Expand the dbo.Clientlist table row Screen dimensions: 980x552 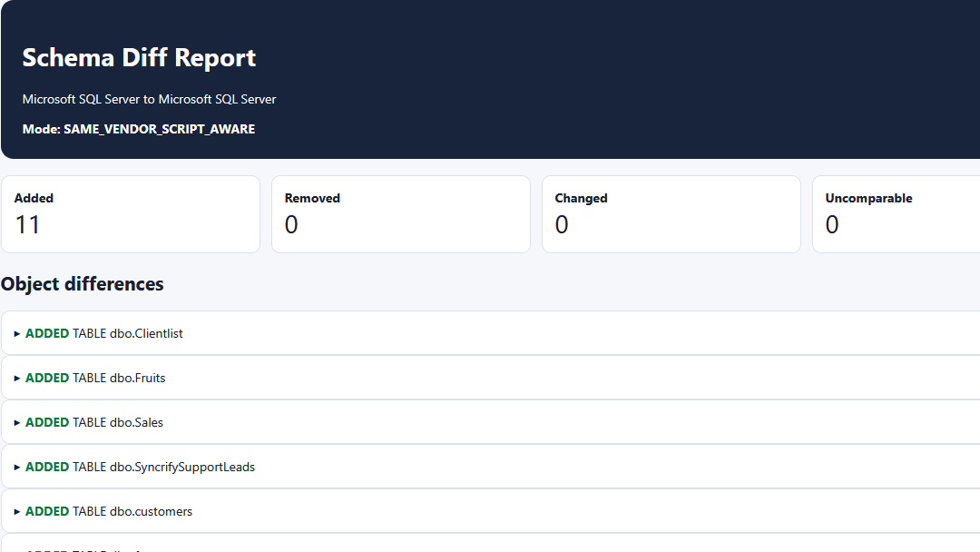click(x=491, y=333)
